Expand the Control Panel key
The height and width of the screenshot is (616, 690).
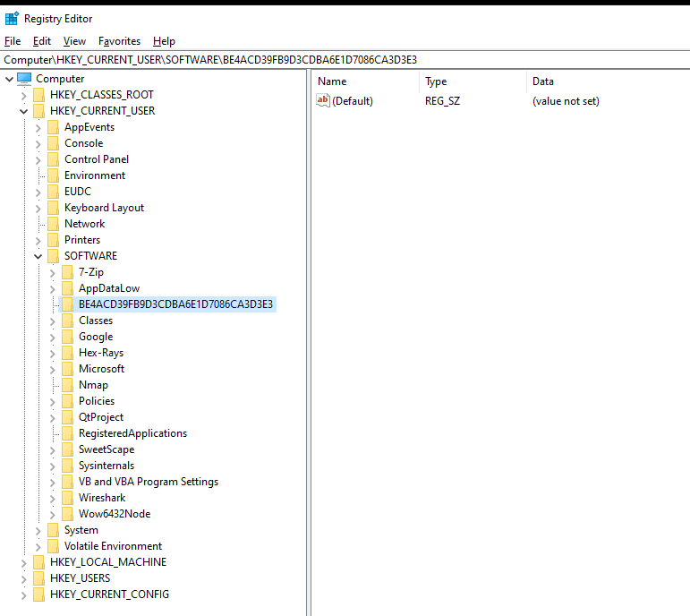pyautogui.click(x=38, y=159)
